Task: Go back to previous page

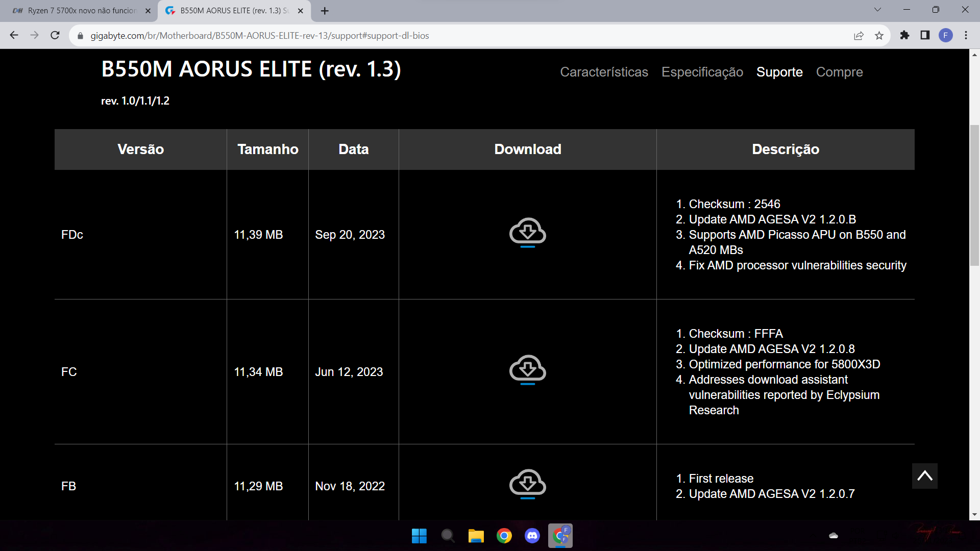Action: tap(14, 35)
